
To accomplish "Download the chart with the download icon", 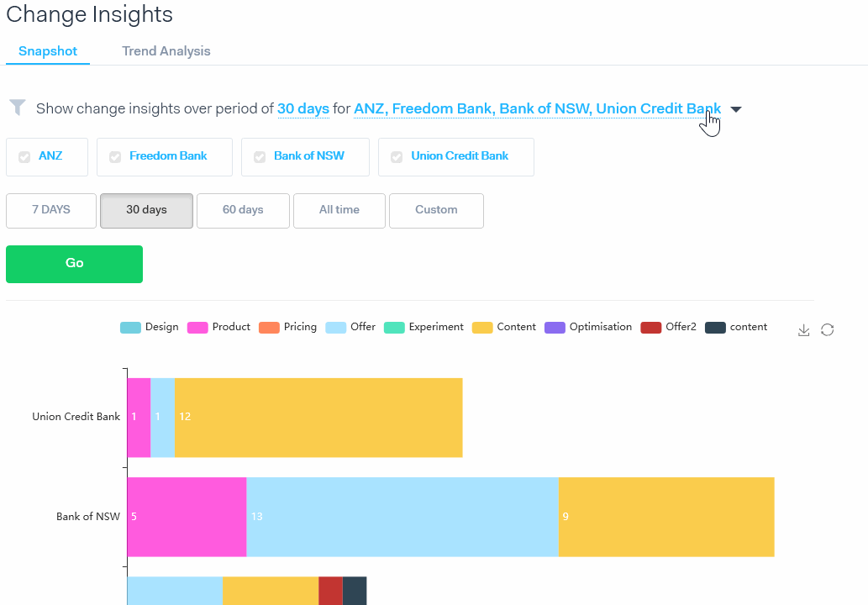I will point(804,330).
